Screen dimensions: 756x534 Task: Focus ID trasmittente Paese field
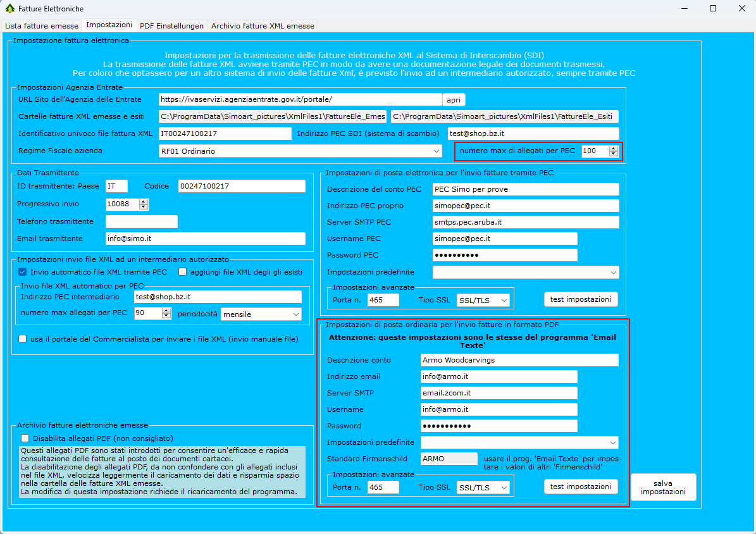click(116, 186)
